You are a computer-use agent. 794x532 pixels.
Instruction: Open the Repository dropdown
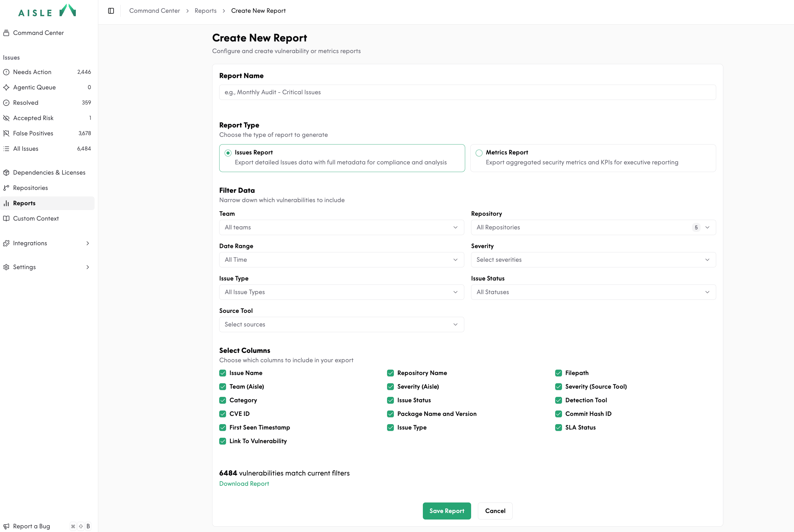(593, 227)
